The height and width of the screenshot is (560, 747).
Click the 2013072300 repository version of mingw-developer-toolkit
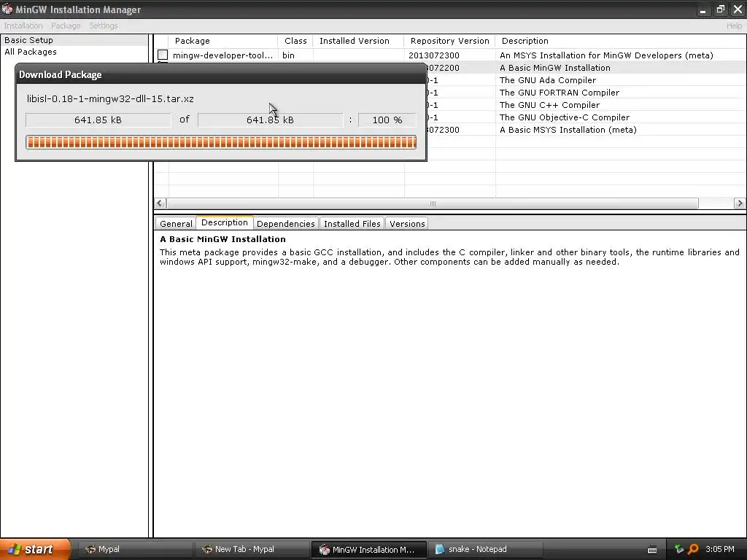click(x=433, y=55)
